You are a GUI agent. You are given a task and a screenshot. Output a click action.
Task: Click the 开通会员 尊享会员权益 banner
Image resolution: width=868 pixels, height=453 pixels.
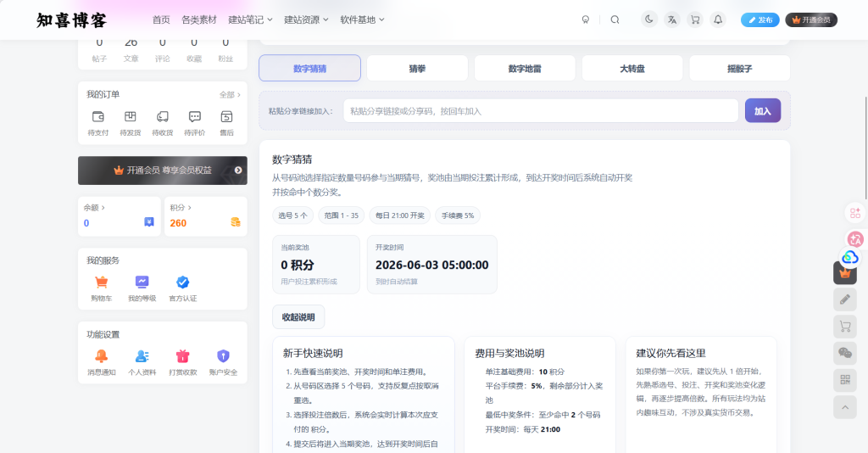(x=163, y=171)
